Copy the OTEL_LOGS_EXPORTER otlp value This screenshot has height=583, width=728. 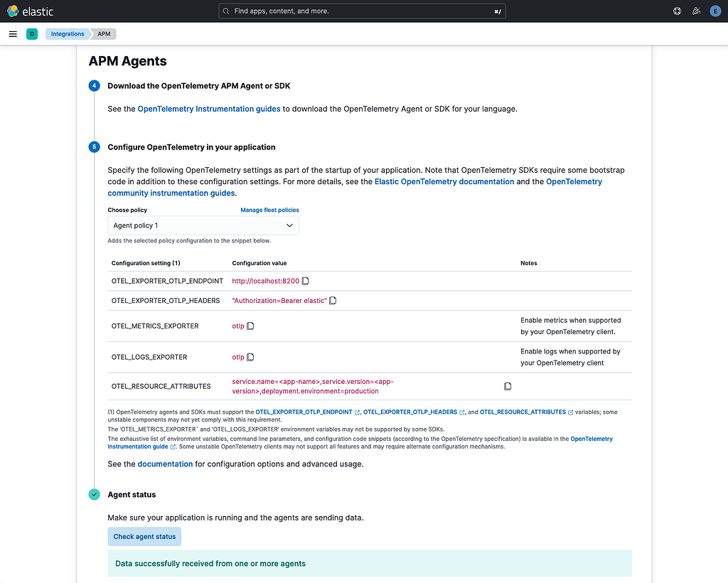250,356
